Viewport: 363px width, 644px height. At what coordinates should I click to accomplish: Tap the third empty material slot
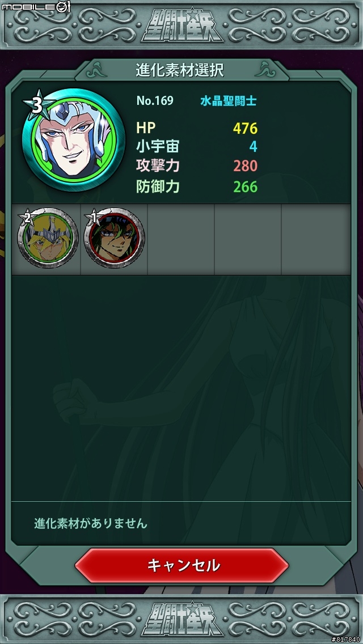(181, 239)
